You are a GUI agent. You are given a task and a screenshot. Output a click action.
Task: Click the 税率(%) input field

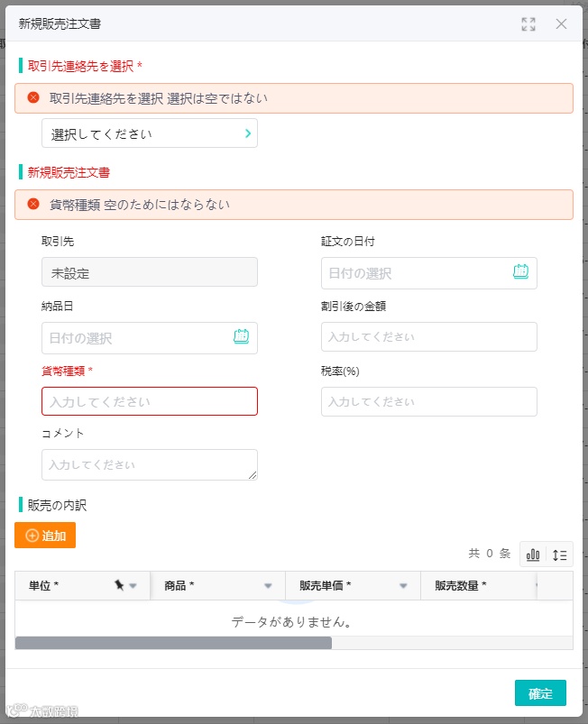429,401
